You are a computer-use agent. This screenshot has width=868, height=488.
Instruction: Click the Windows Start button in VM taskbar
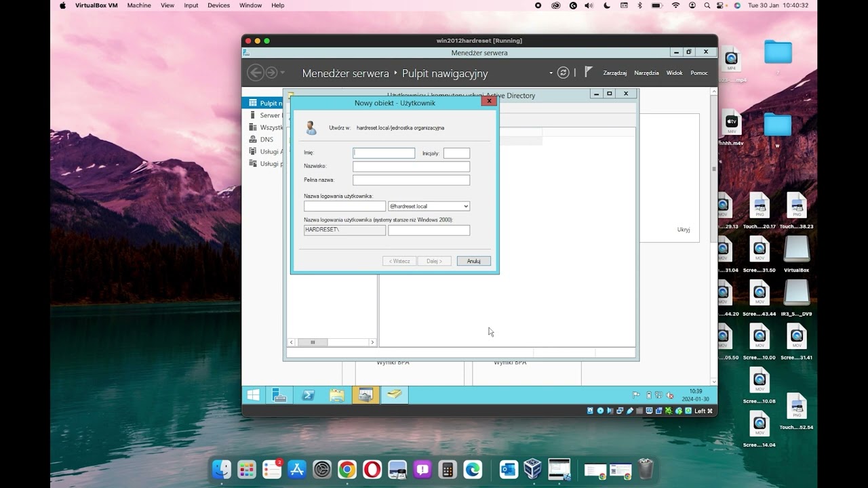click(x=254, y=395)
